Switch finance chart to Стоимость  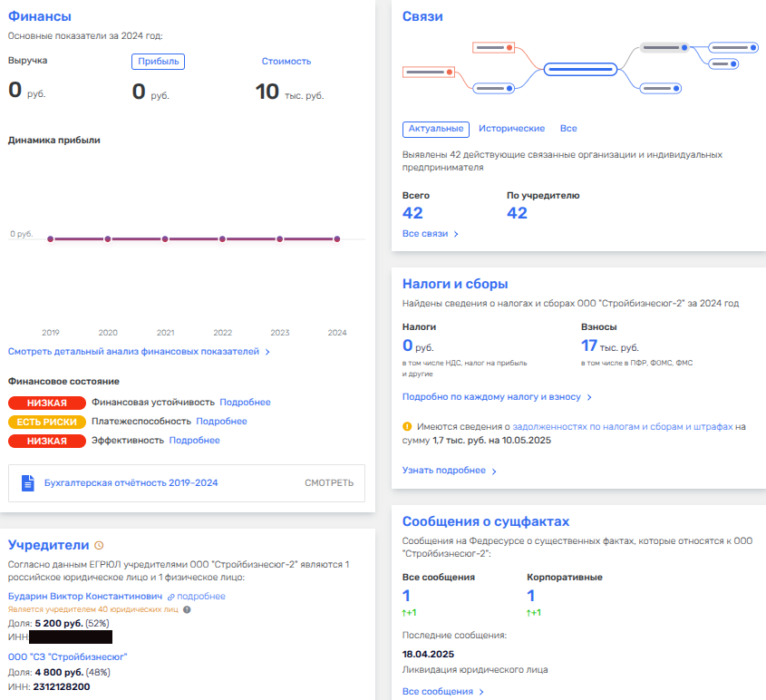click(x=286, y=62)
